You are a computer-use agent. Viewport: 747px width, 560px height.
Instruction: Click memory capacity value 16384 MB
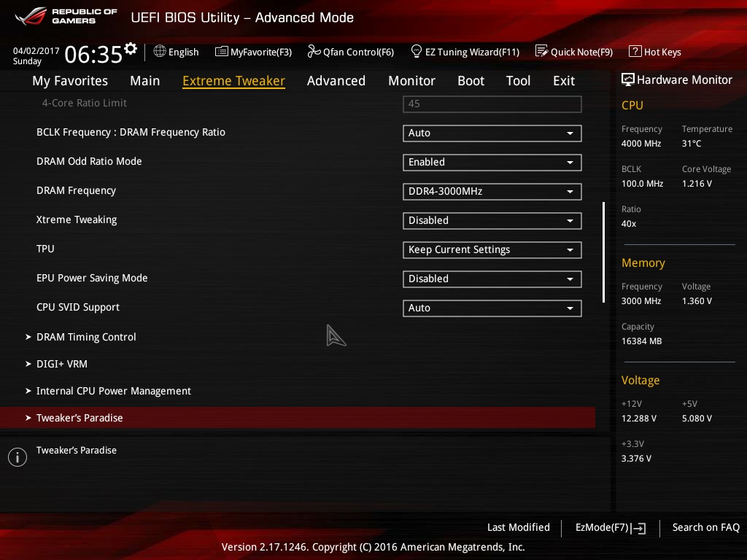click(x=642, y=341)
